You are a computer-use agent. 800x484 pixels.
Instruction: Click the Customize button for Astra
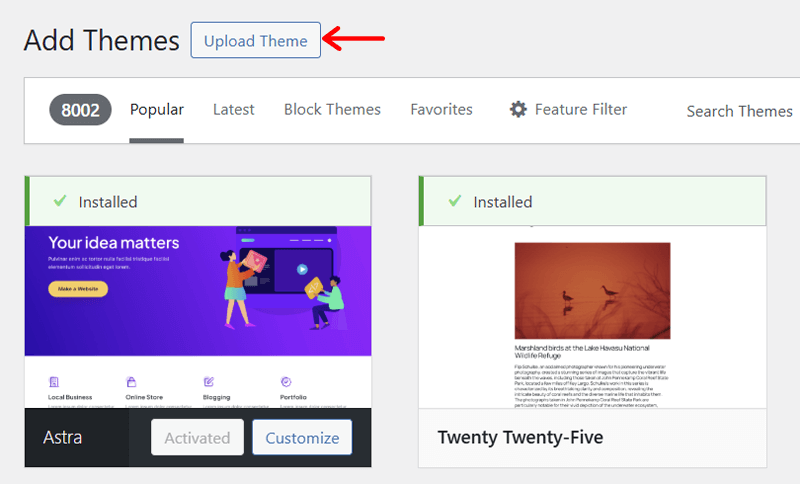tap(302, 438)
